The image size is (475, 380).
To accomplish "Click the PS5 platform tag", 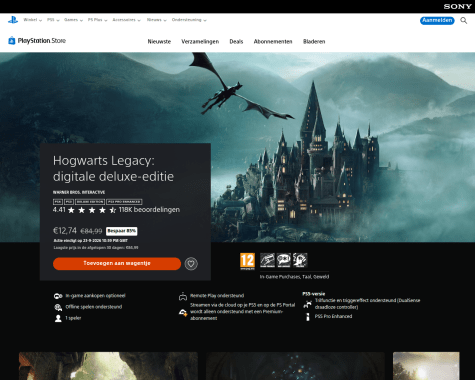I will [69, 202].
